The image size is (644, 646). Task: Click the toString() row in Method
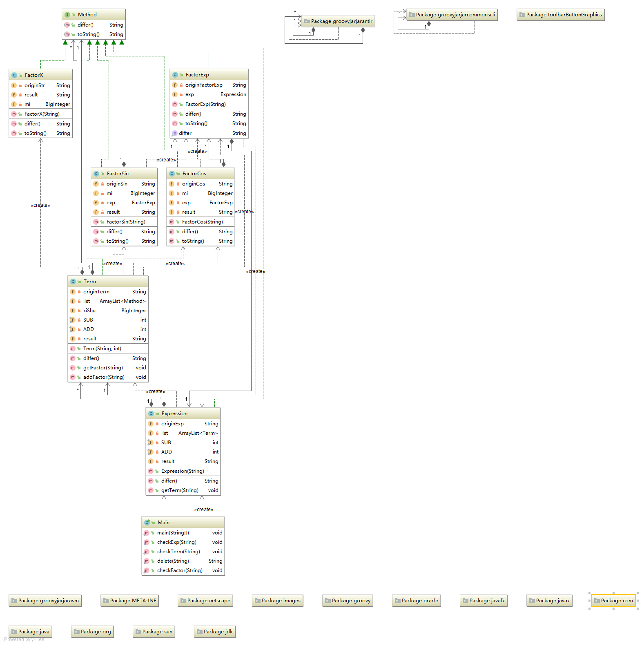(94, 34)
